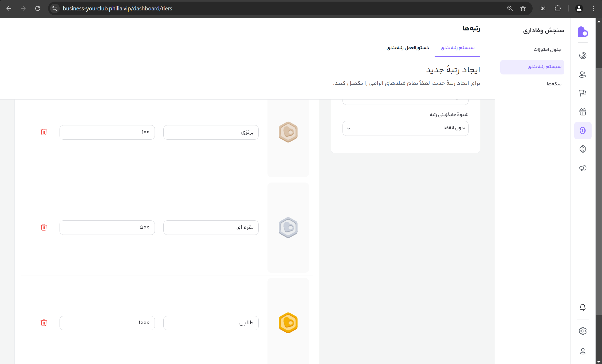Open the customers people icon in sidebar
Viewport: 602px width, 364px height.
pyautogui.click(x=583, y=74)
